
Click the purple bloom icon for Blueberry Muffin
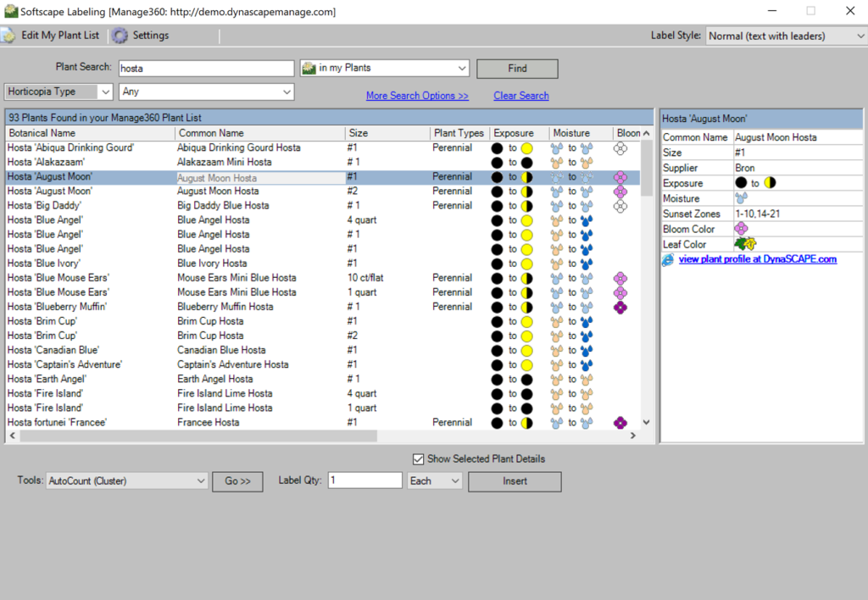pos(620,307)
